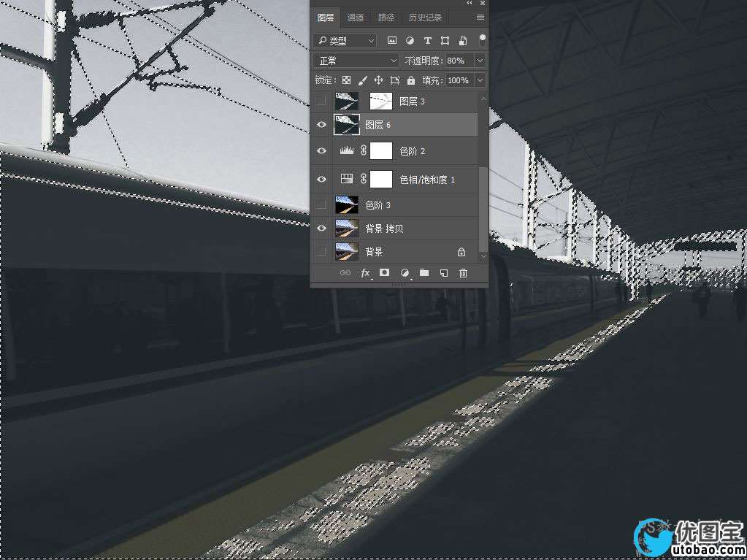Toggle mask link on 色阶 2
The image size is (747, 560).
point(363,151)
